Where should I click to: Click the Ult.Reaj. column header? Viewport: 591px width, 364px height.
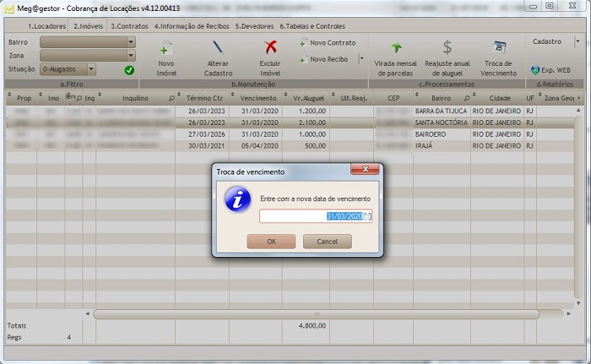352,98
